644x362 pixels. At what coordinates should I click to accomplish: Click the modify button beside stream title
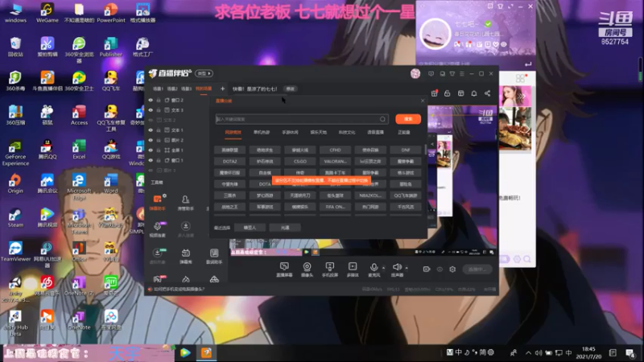click(x=291, y=89)
